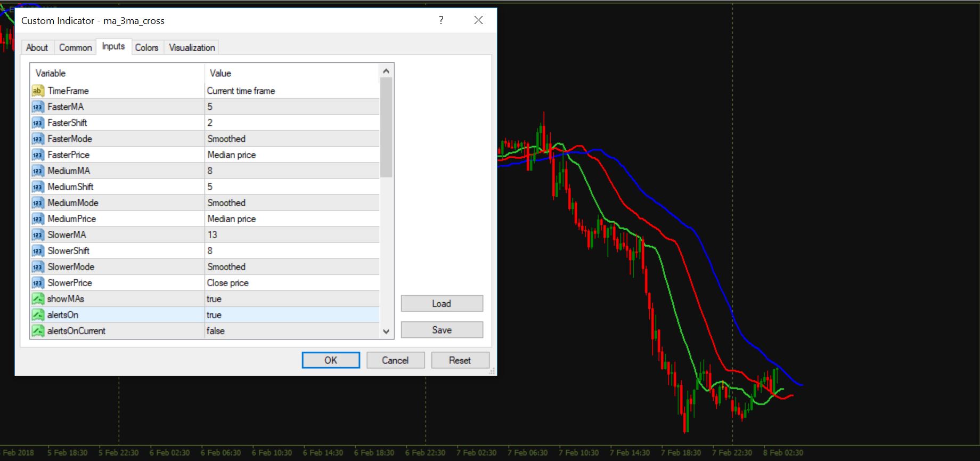Select the Colors tab
This screenshot has width=980, height=461.
tap(146, 47)
